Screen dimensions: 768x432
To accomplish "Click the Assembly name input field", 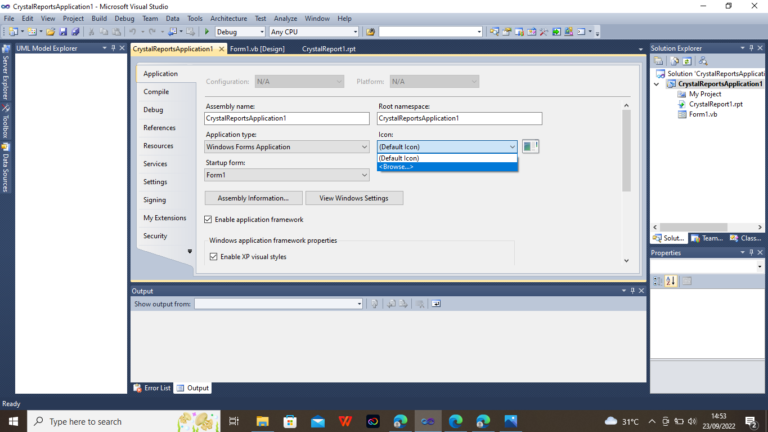I will [287, 119].
